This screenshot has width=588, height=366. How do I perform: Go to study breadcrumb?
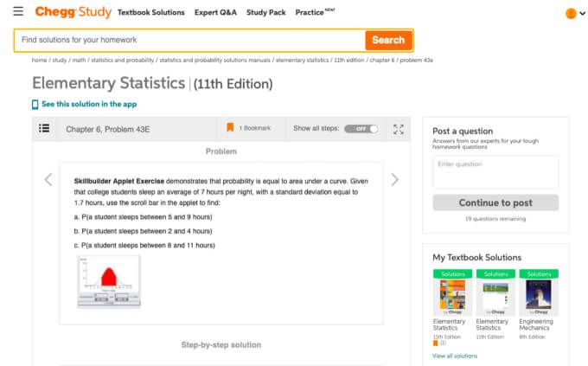60,60
